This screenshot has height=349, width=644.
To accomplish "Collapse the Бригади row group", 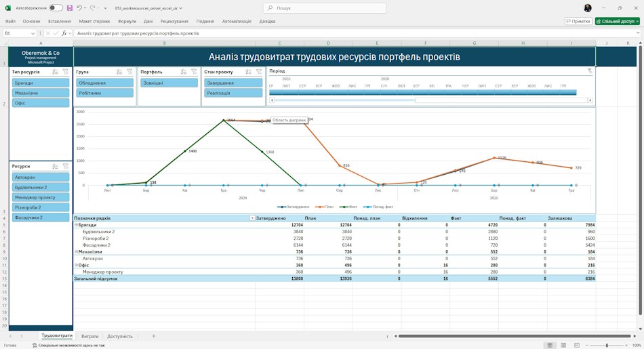I will click(x=76, y=225).
